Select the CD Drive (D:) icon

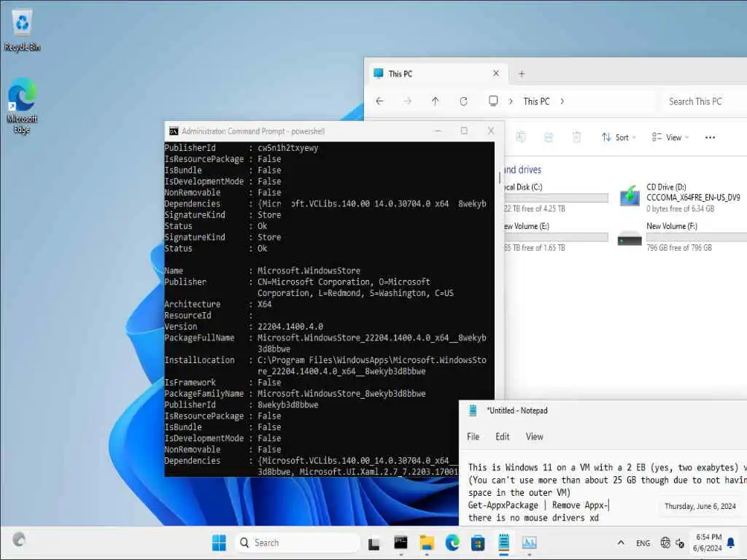point(630,195)
